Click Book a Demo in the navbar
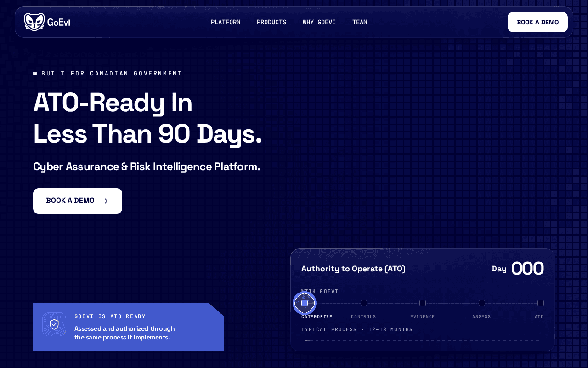The width and height of the screenshot is (588, 368). [x=537, y=22]
